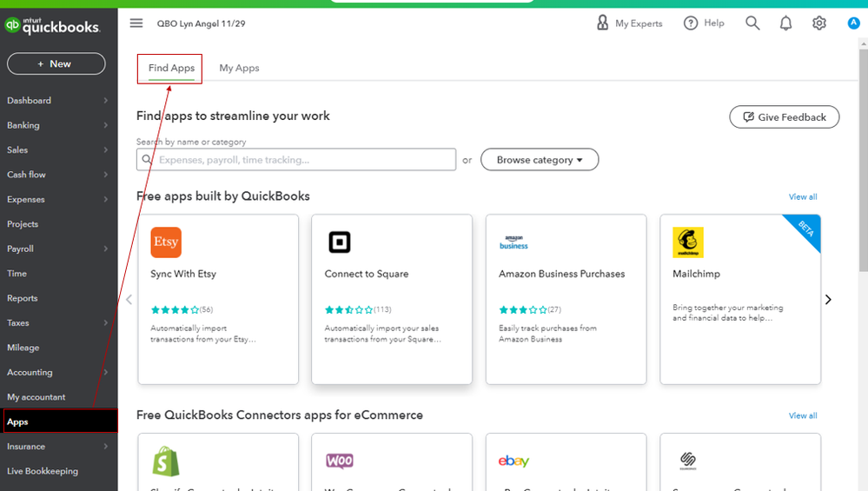Image resolution: width=868 pixels, height=491 pixels.
Task: Click the Amazon Business logo
Action: 514,242
